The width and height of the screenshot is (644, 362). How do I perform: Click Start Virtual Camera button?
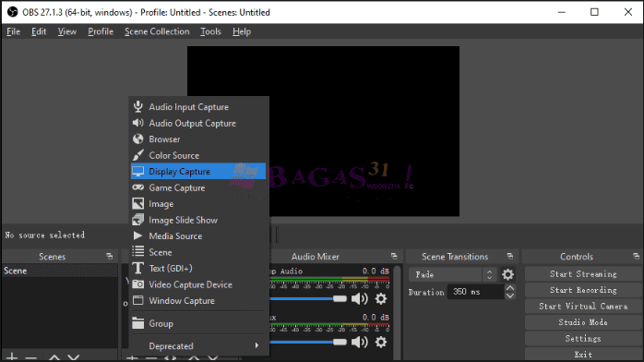(x=583, y=306)
